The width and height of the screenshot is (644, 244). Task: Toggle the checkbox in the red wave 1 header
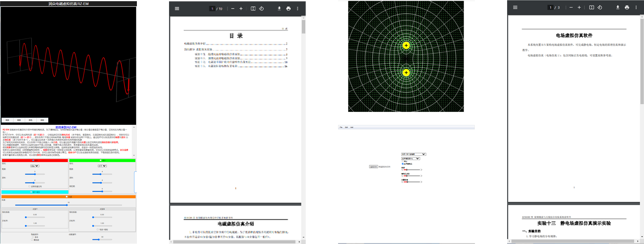point(33,160)
